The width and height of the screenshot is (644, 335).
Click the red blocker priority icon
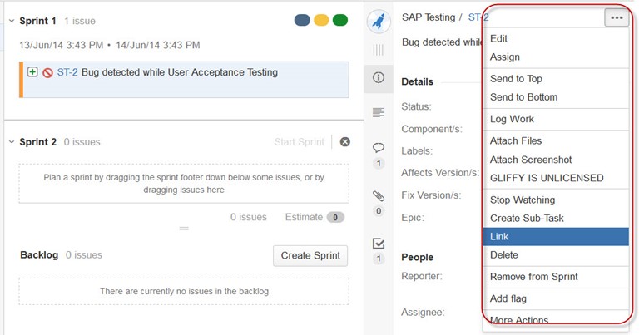pyautogui.click(x=47, y=73)
